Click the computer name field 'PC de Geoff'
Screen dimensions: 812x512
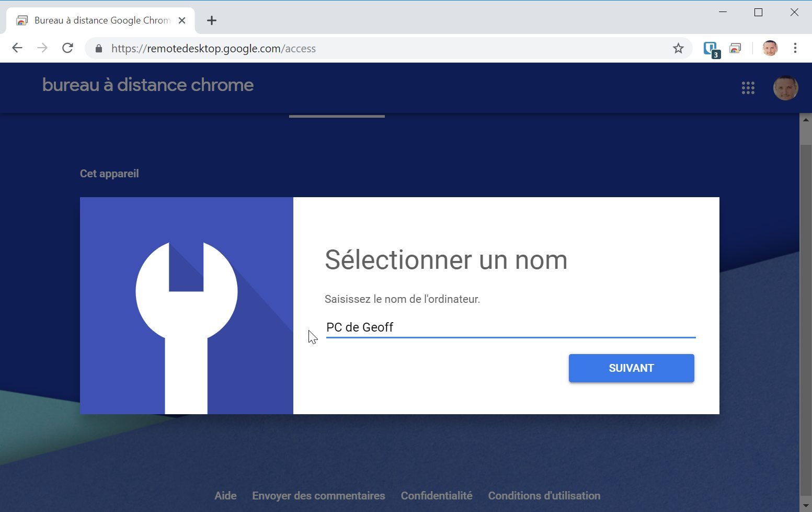coord(511,327)
